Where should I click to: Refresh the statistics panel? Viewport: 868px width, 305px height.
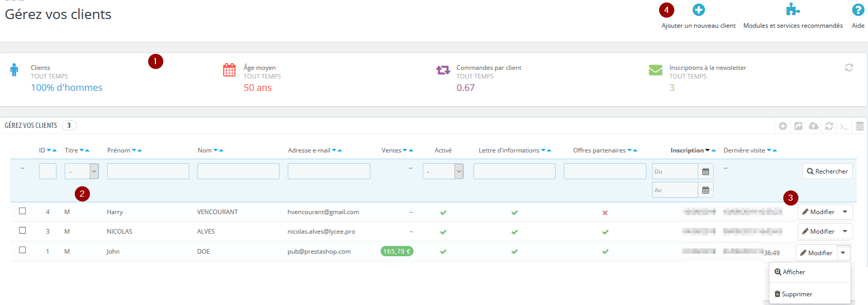tap(849, 67)
